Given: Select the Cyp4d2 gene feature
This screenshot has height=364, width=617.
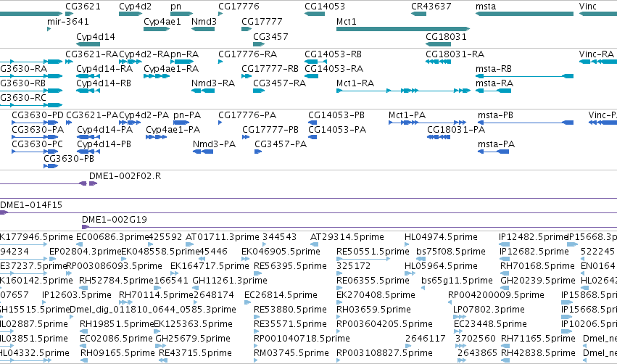Looking at the screenshot, I should pos(131,14).
